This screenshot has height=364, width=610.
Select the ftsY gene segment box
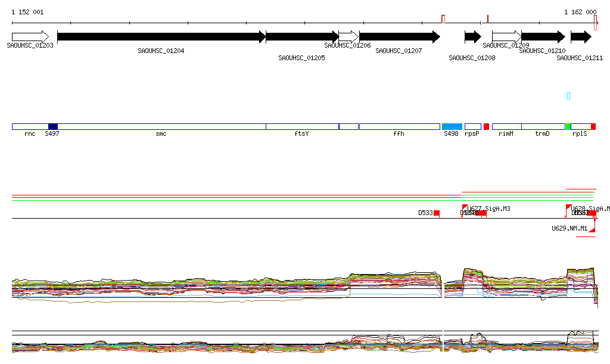302,126
